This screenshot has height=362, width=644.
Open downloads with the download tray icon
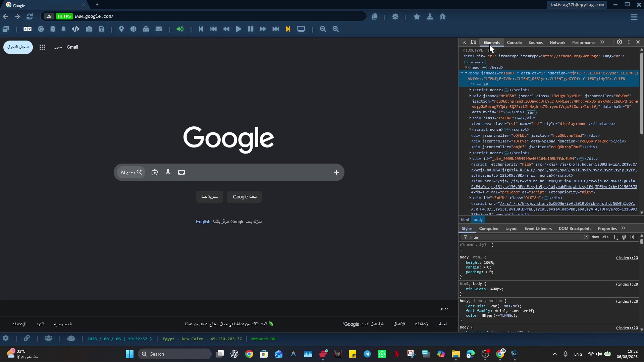[x=430, y=16]
